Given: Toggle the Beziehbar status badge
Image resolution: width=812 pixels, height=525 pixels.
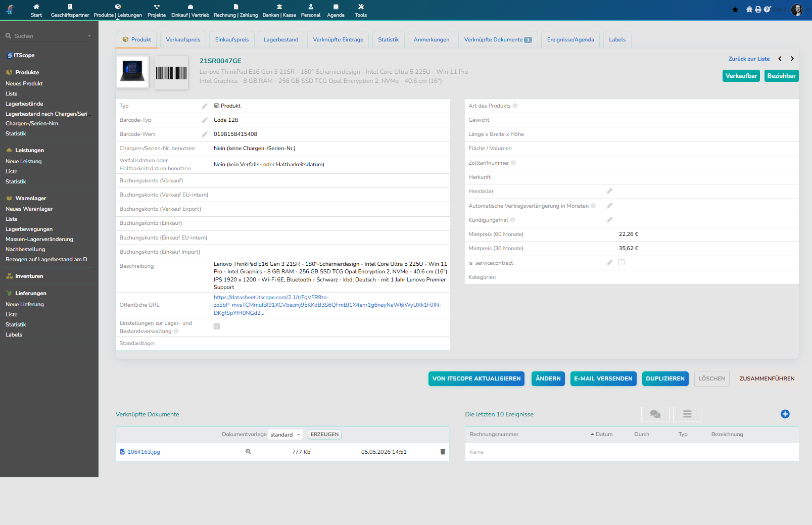Looking at the screenshot, I should point(781,76).
